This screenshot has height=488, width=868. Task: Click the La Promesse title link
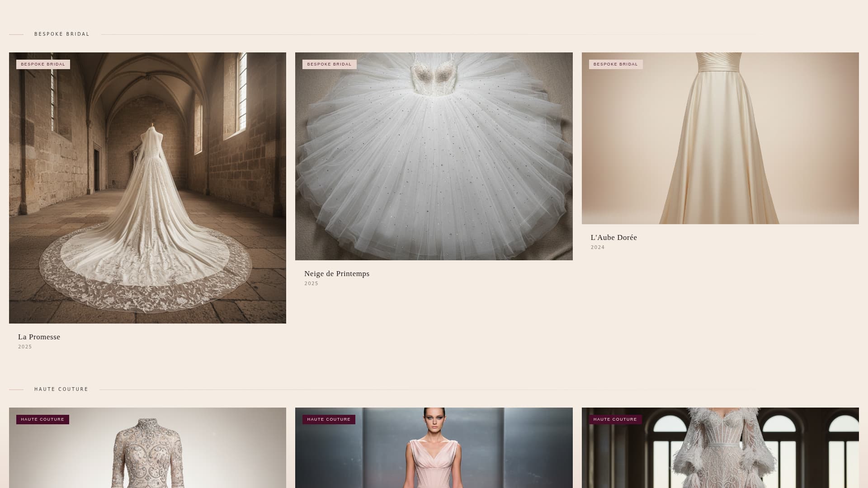[39, 337]
